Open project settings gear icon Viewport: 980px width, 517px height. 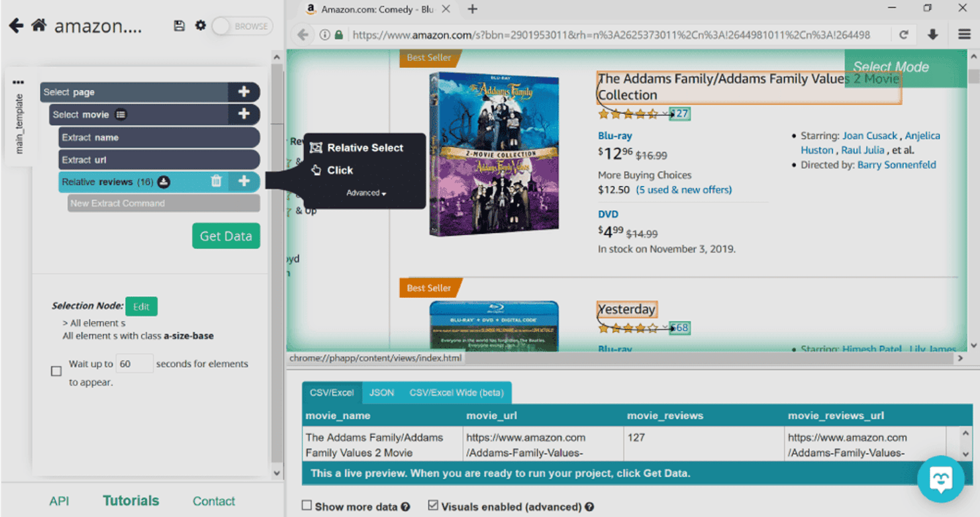pyautogui.click(x=201, y=26)
